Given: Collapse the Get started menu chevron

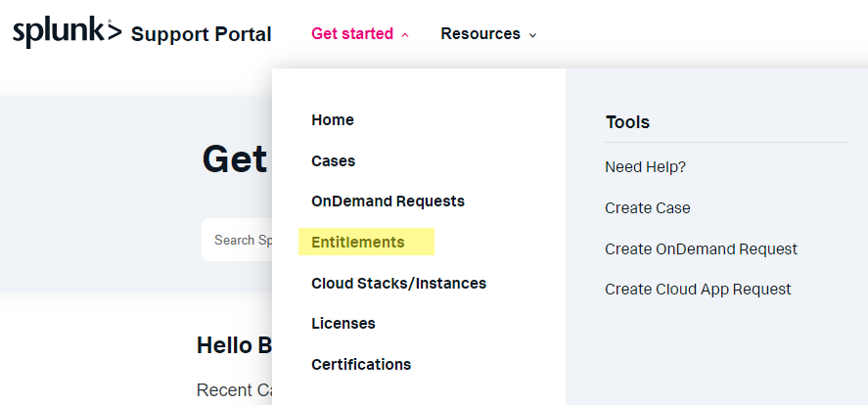Looking at the screenshot, I should click(x=405, y=35).
